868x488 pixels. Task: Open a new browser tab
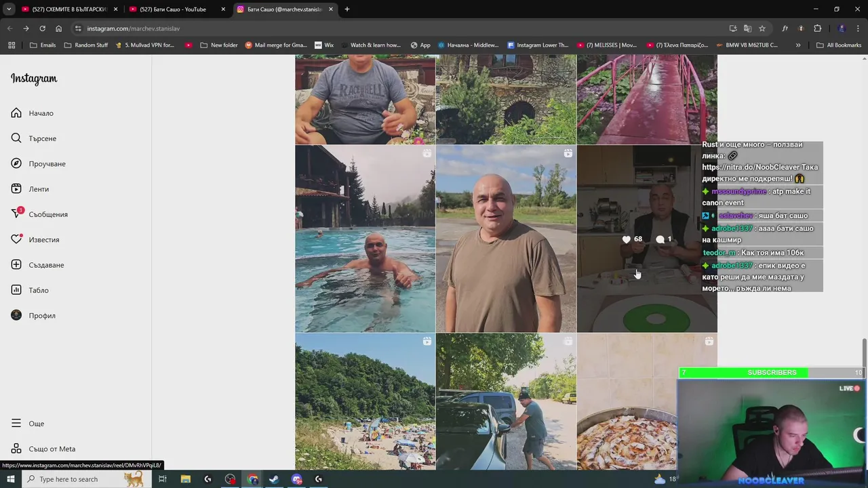point(347,9)
